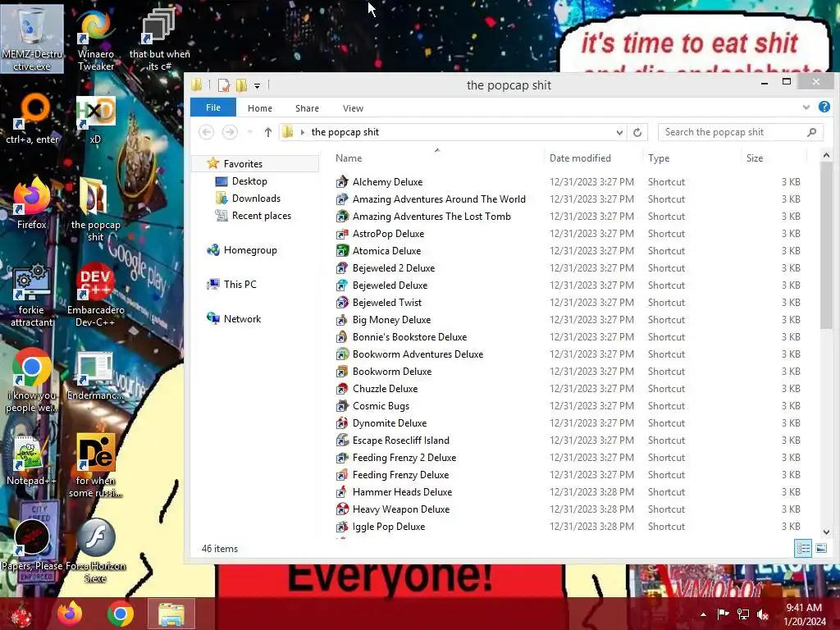Click the network tray icon
Image resolution: width=840 pixels, height=630 pixels.
pyautogui.click(x=743, y=614)
